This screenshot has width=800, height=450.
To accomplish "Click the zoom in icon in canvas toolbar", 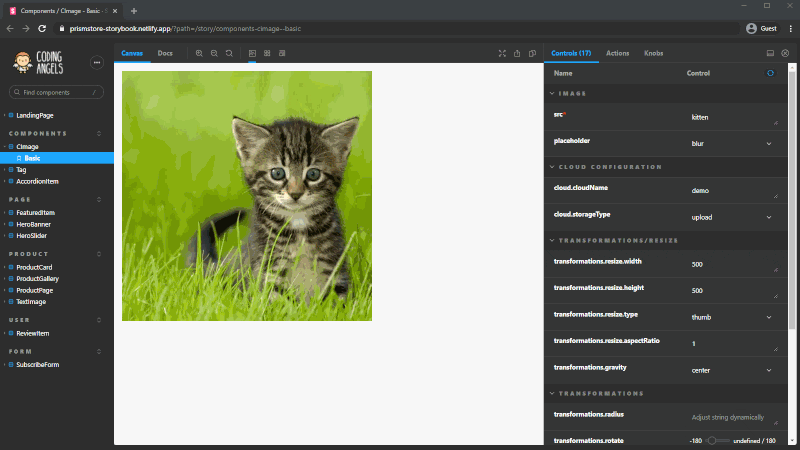I will click(x=199, y=53).
